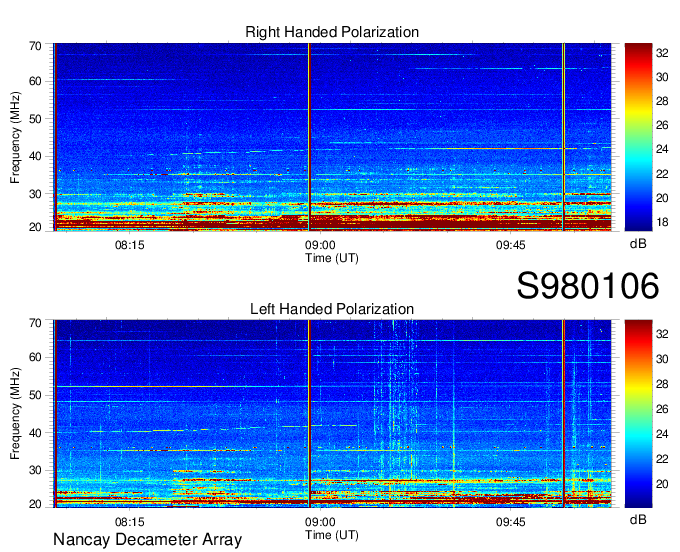Click the 32 value on top colorbar scale

(x=662, y=53)
